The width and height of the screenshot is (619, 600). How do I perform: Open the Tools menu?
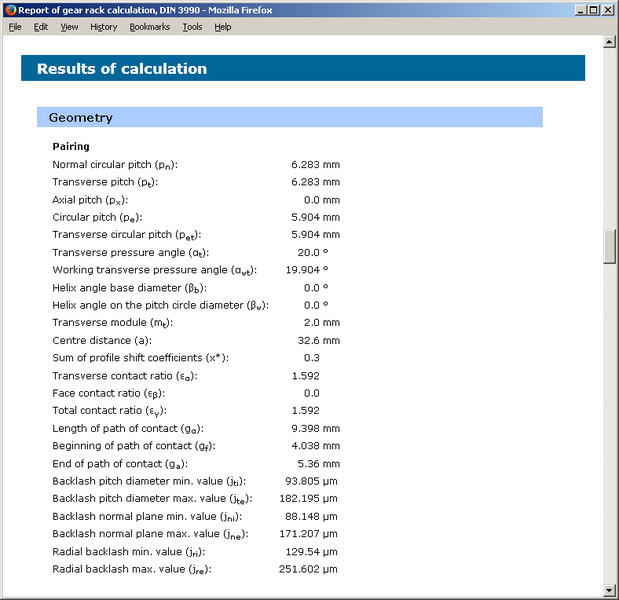point(192,27)
